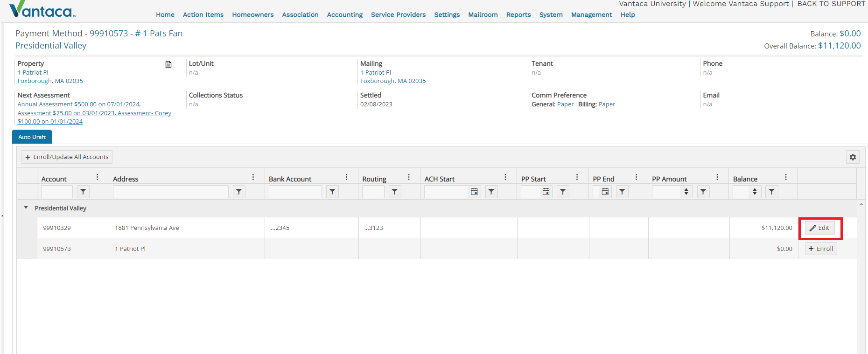Open the System menu
This screenshot has height=354, width=868.
[551, 14]
